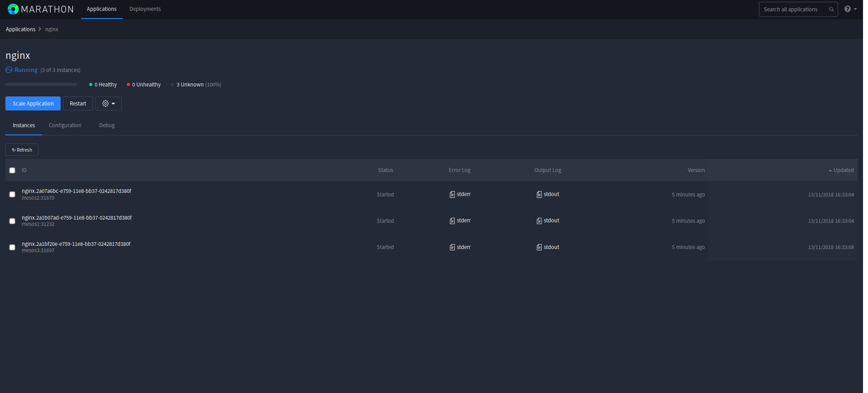Click the health status progress bar
Screen dimensions: 868x393
click(x=41, y=84)
